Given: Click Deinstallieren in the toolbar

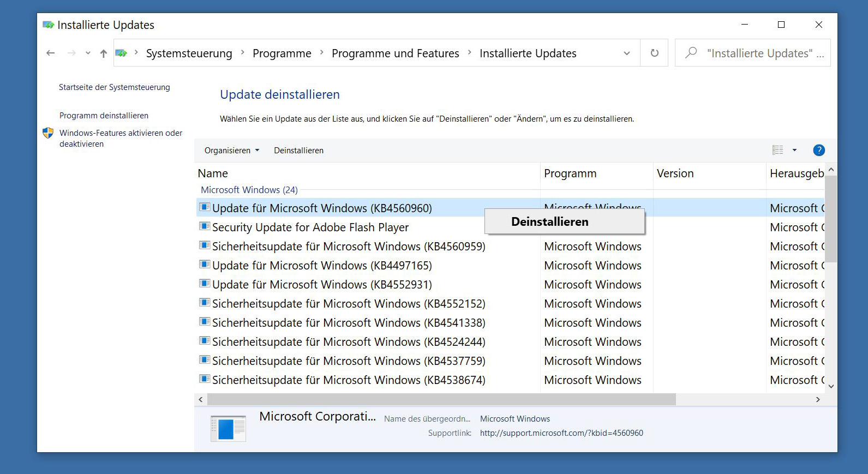Looking at the screenshot, I should pyautogui.click(x=298, y=151).
